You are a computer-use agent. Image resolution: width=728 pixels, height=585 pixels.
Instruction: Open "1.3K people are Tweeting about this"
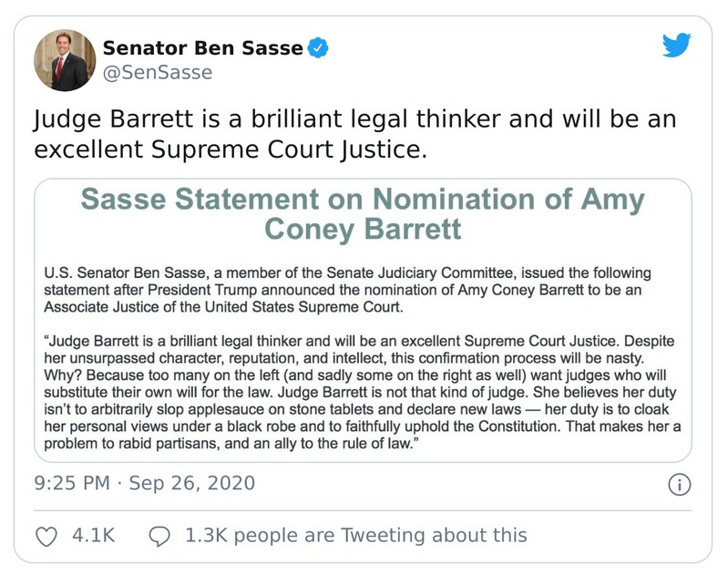coord(355,535)
